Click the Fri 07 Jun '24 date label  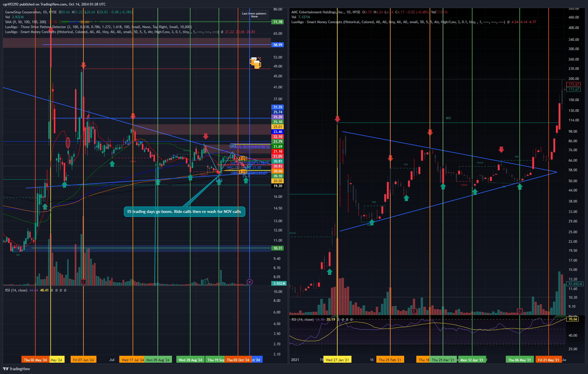click(83, 360)
